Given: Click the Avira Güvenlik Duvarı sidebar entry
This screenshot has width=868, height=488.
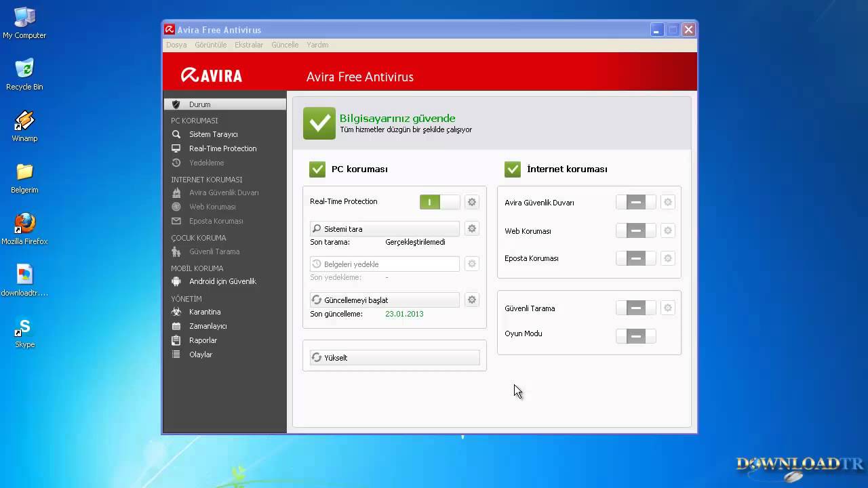Looking at the screenshot, I should [x=225, y=192].
